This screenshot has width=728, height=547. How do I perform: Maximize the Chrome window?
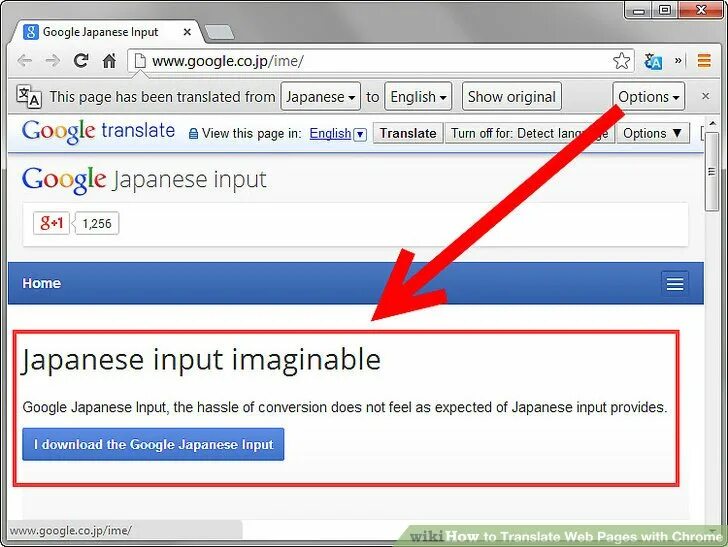(665, 10)
